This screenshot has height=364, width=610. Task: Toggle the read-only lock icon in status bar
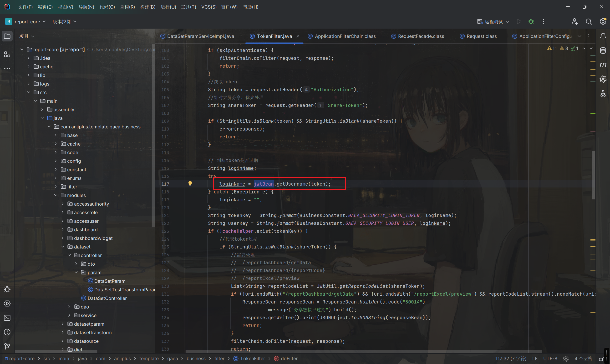click(601, 359)
